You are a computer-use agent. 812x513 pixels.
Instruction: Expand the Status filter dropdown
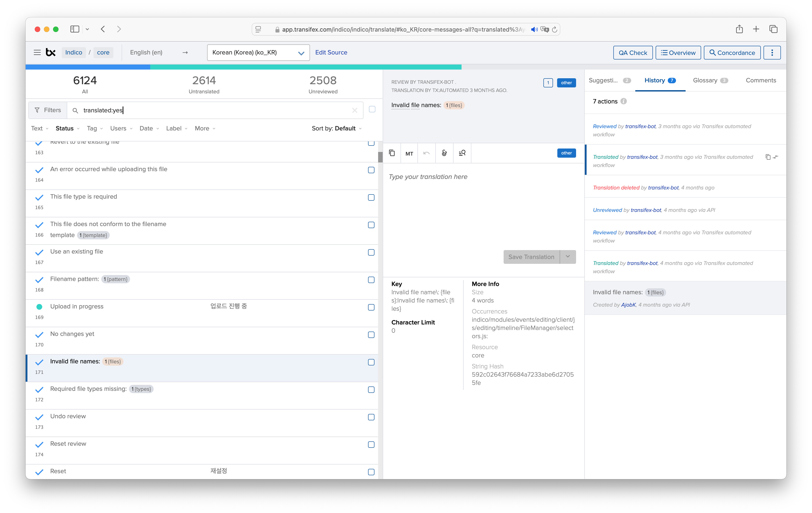point(67,128)
